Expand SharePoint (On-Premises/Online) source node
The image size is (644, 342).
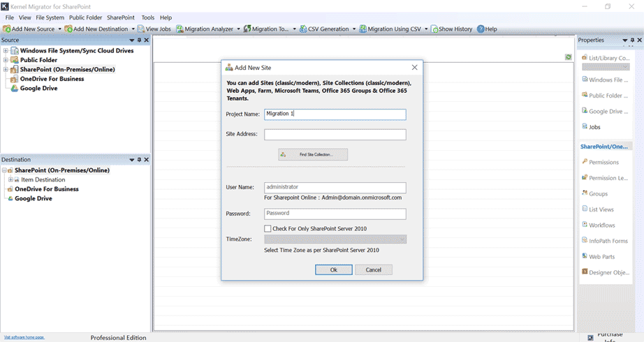(6, 69)
